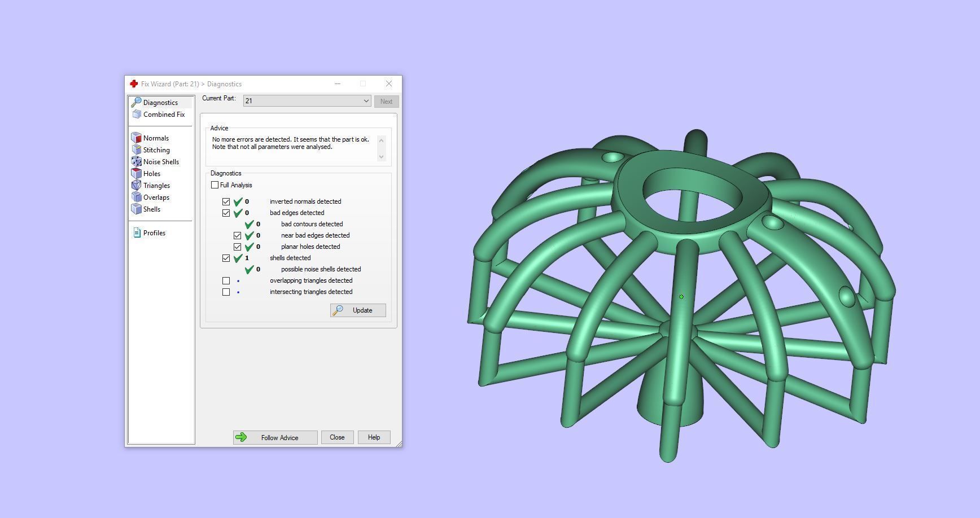
Task: Click green checkmark beside bad edges detected
Action: (x=238, y=213)
